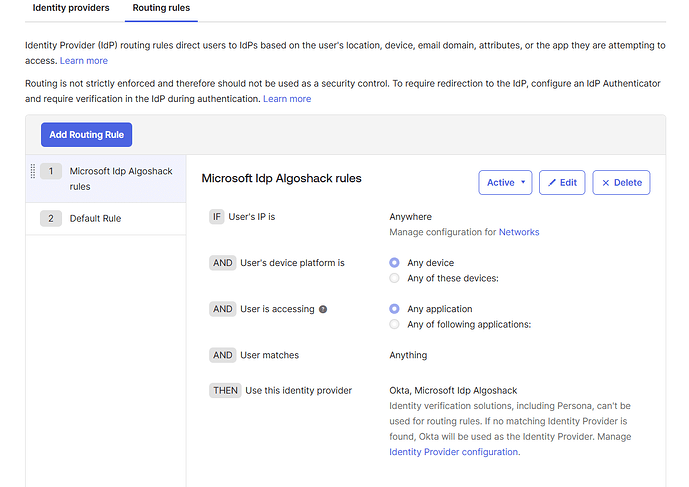
Task: Open Identity Provider configuration link
Action: pos(454,452)
